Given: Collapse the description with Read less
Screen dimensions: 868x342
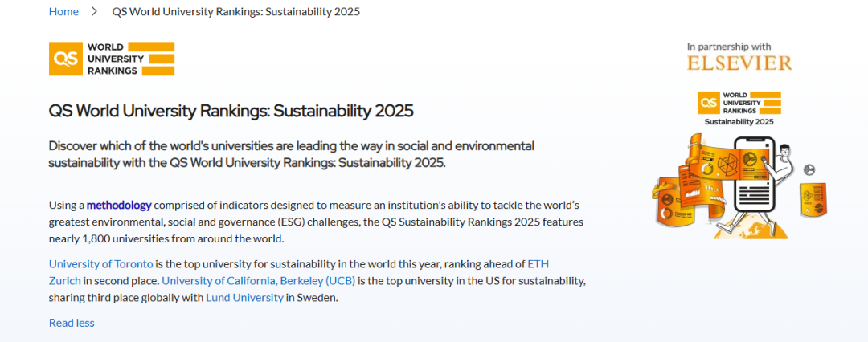Looking at the screenshot, I should [72, 323].
